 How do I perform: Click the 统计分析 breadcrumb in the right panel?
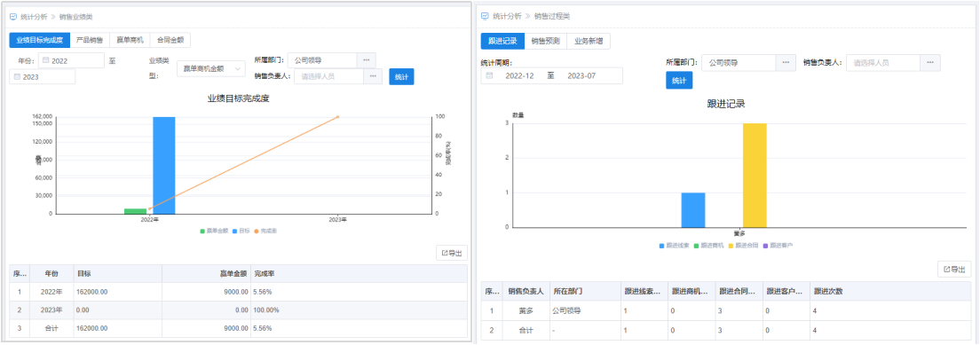(506, 16)
